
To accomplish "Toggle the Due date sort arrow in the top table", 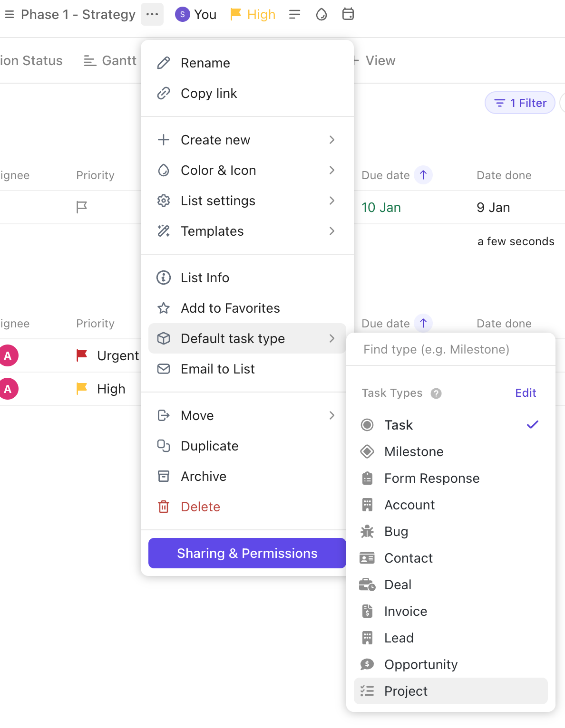I will [423, 175].
